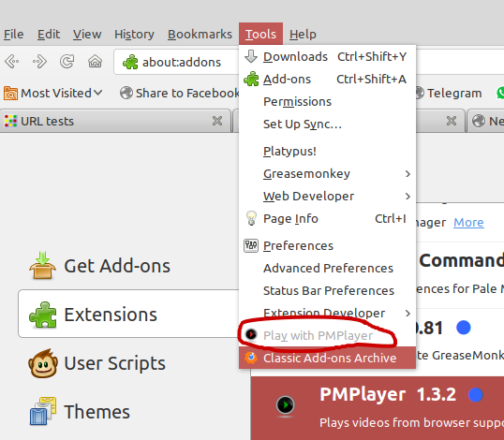This screenshot has height=440, width=504.
Task: Open Status Bar Preferences entry
Action: 327,290
